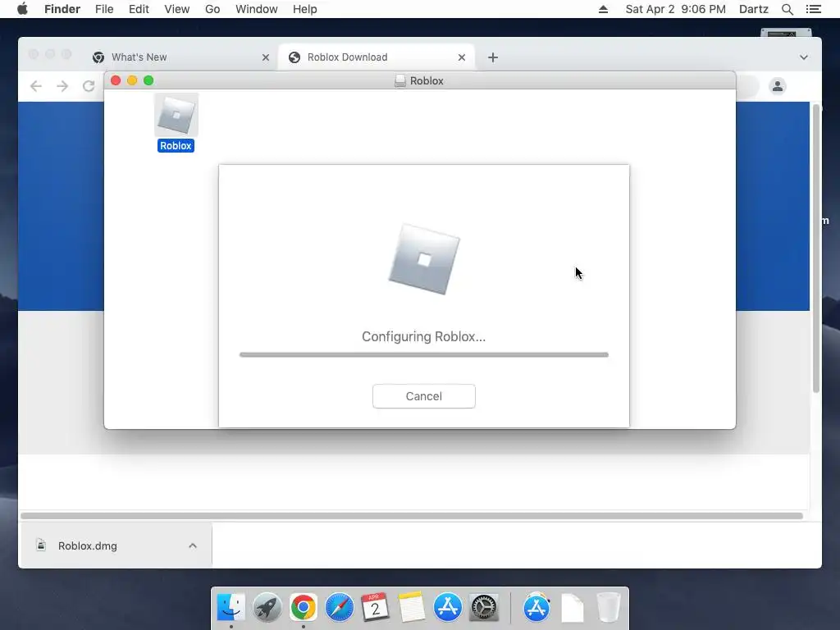This screenshot has height=630, width=840.
Task: Click the Dartz user name in menu bar
Action: pos(754,9)
